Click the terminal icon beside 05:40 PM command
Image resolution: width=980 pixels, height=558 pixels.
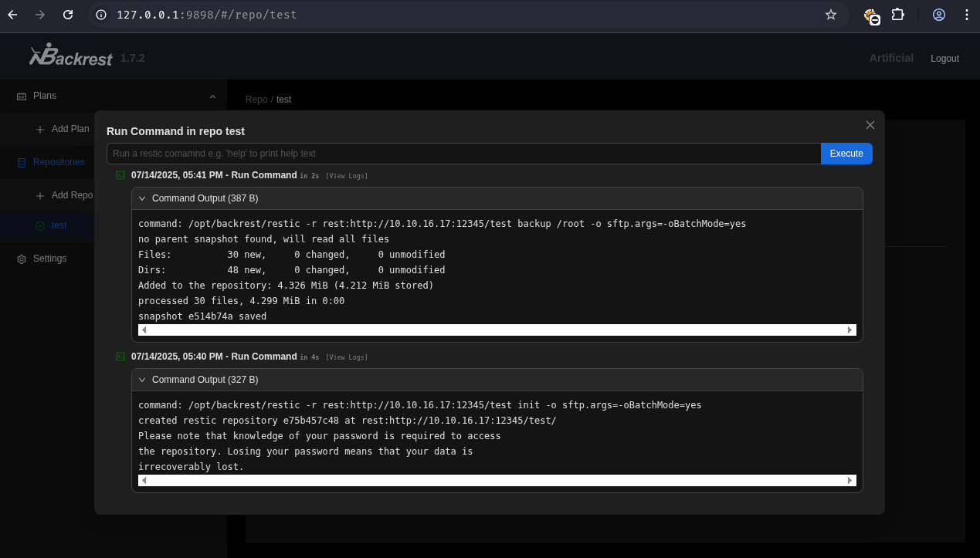click(x=120, y=357)
